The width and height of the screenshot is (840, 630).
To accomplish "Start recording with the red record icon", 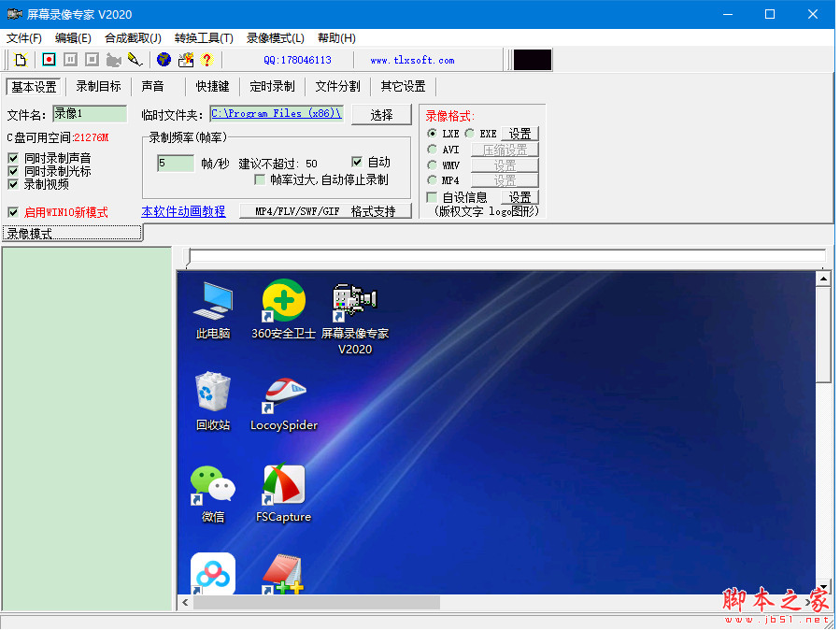I will click(x=49, y=60).
